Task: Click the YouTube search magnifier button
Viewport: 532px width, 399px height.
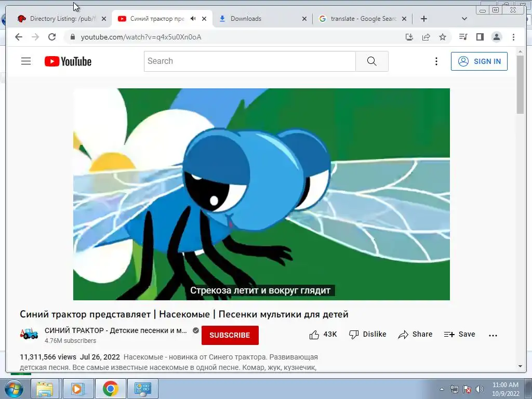Action: click(372, 61)
